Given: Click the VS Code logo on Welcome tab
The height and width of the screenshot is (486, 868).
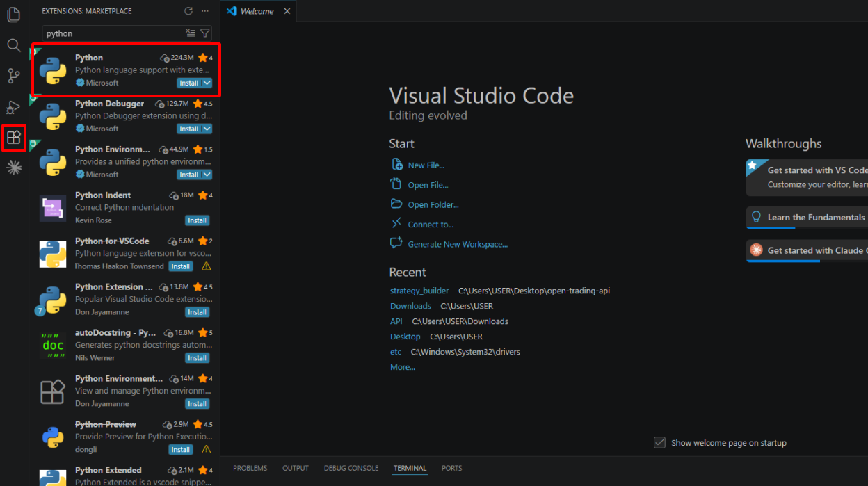Looking at the screenshot, I should [x=232, y=11].
